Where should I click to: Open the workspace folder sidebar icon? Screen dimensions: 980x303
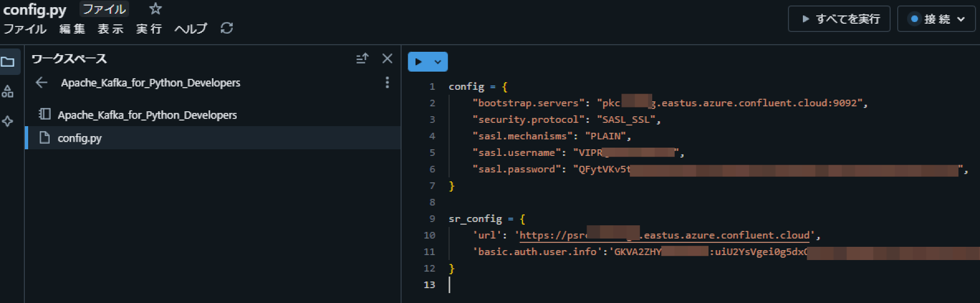point(8,62)
